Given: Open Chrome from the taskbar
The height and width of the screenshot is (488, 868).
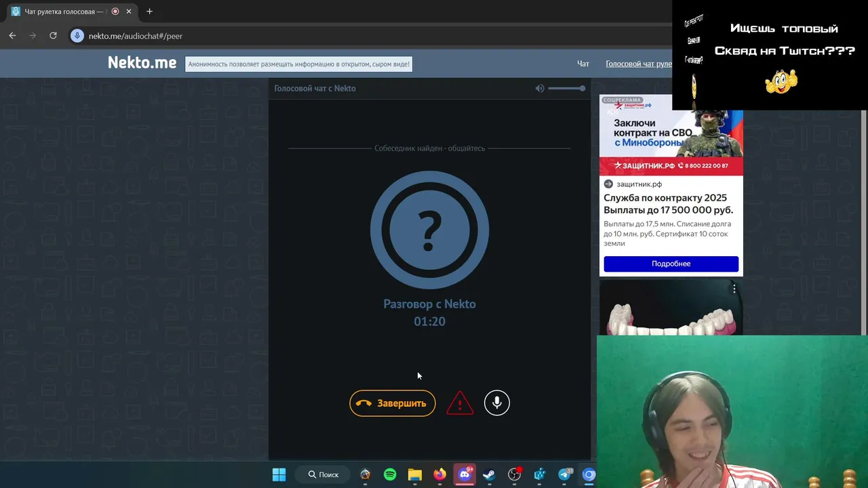Looking at the screenshot, I should pyautogui.click(x=589, y=474).
